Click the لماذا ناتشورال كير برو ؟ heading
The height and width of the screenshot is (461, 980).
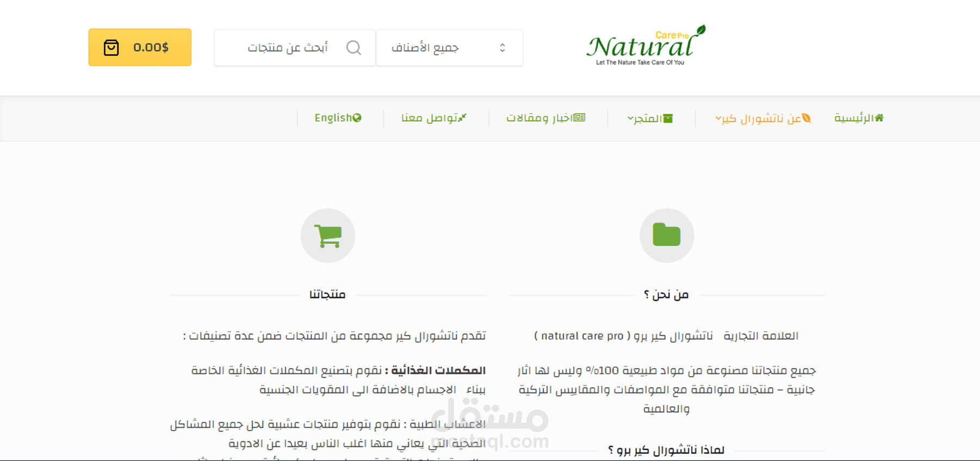[666, 450]
